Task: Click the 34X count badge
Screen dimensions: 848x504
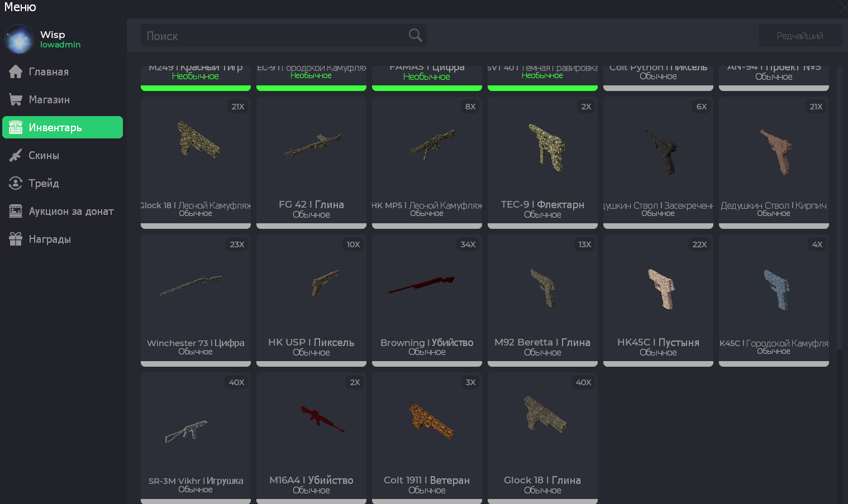Action: click(468, 244)
